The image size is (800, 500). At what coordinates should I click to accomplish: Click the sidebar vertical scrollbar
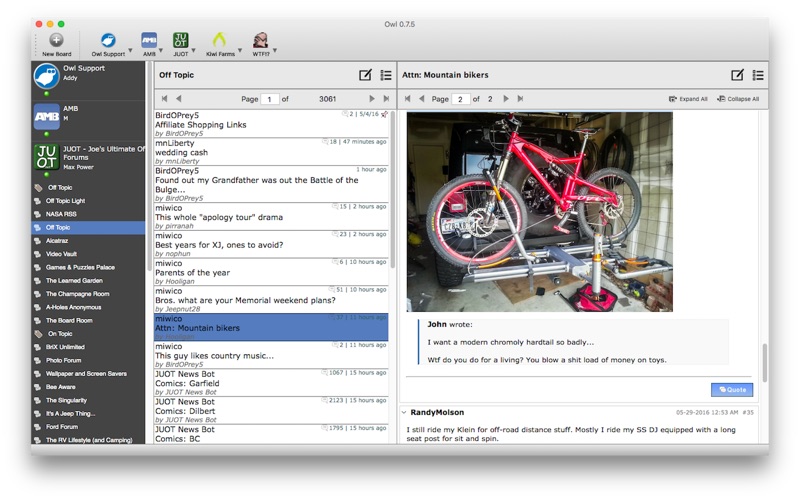(149, 166)
